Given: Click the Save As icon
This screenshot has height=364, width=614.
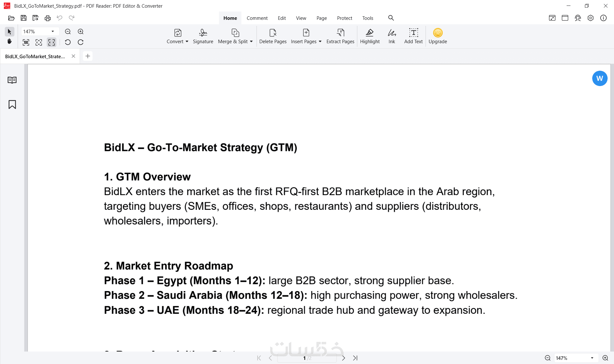Looking at the screenshot, I should pos(36,18).
